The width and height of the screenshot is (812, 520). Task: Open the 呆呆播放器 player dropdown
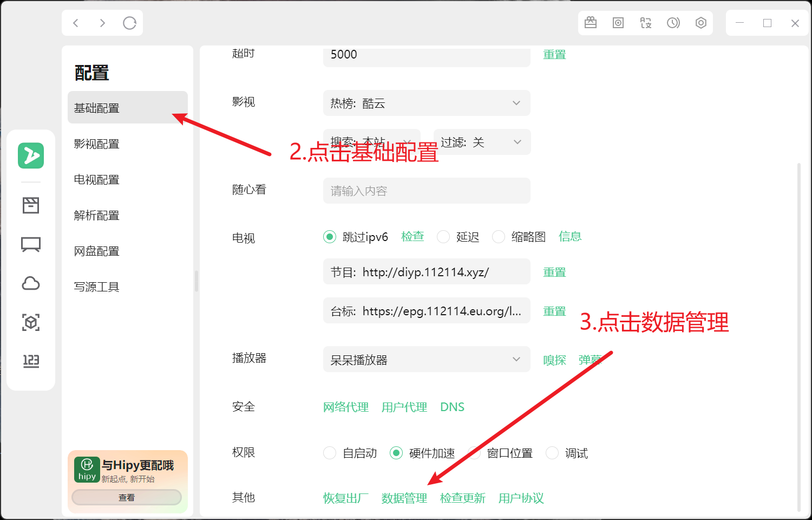[427, 359]
